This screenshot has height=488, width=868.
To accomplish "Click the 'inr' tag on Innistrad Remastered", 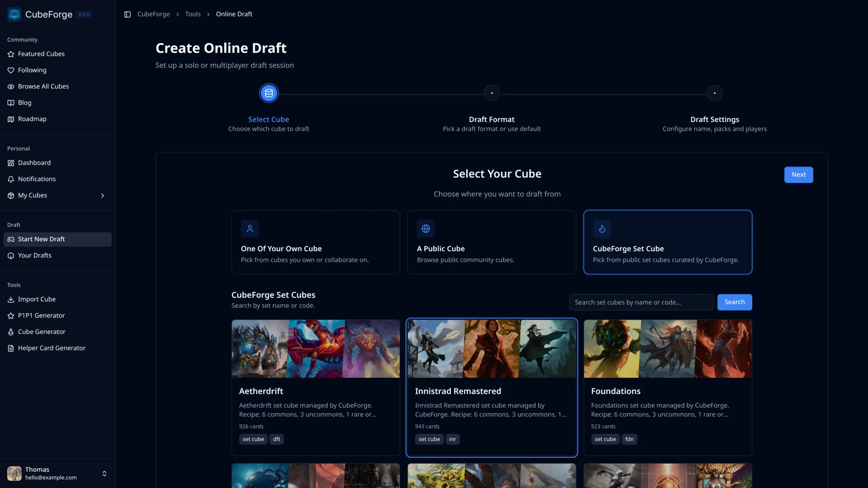I will 453,439.
